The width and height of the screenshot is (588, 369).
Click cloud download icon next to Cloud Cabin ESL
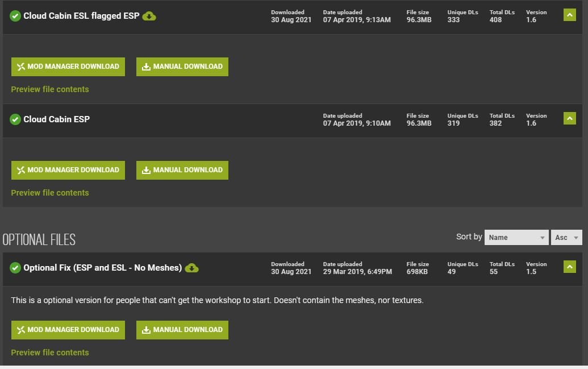[x=149, y=16]
